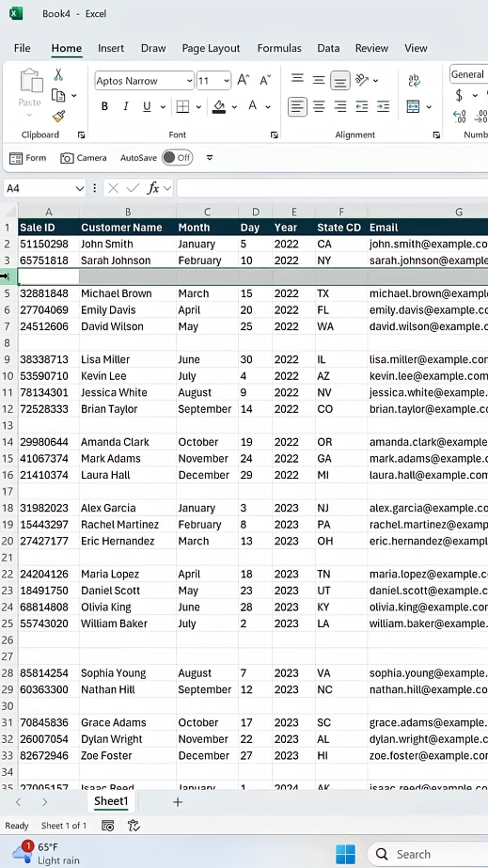Click the taskbar Search box

[x=428, y=854]
